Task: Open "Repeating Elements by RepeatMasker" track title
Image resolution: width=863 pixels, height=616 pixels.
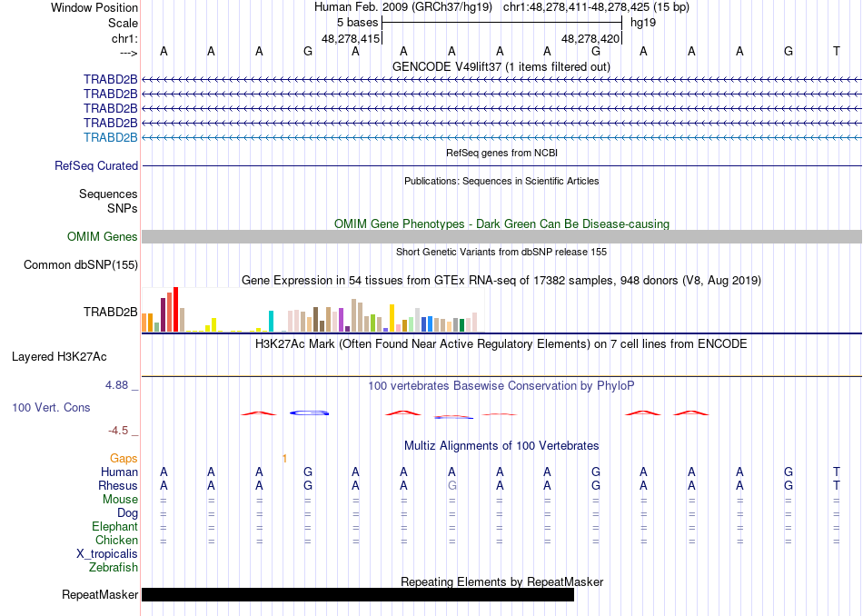Action: tap(501, 581)
